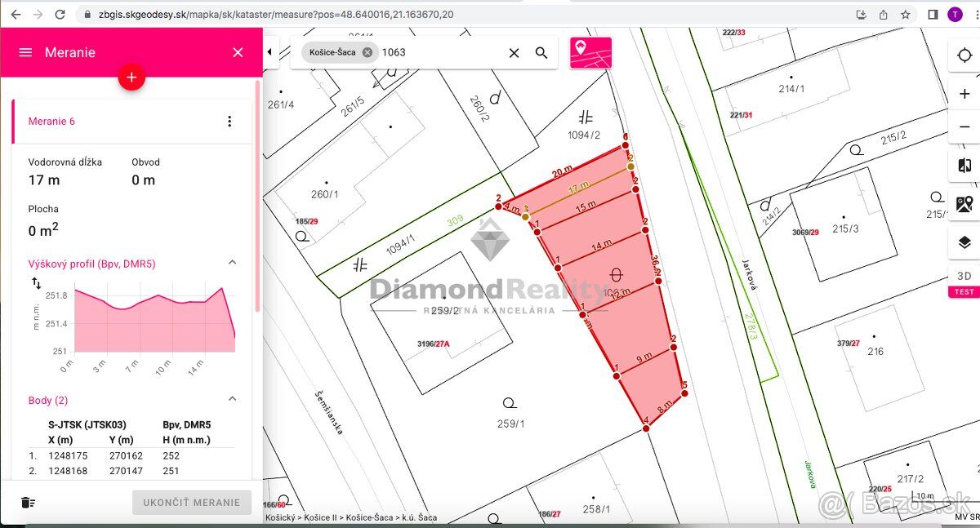This screenshot has width=980, height=528.
Task: Click parcel 215/3 on the map
Action: (x=845, y=229)
